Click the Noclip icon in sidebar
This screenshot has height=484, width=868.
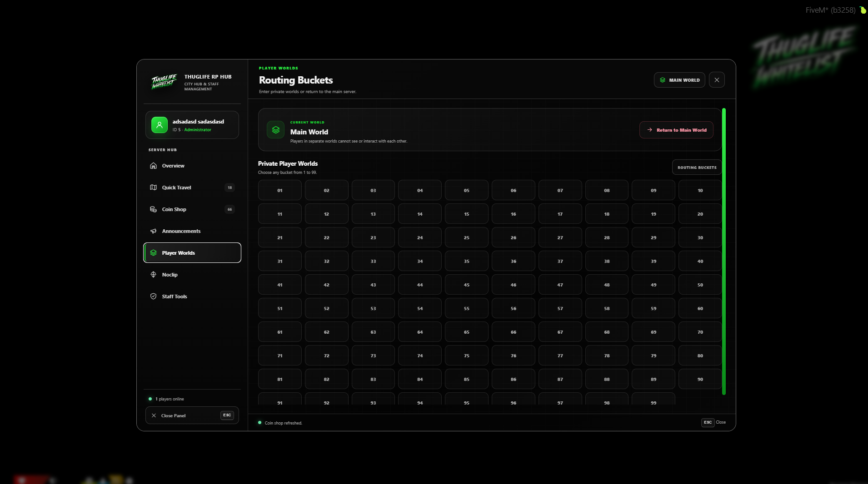153,275
